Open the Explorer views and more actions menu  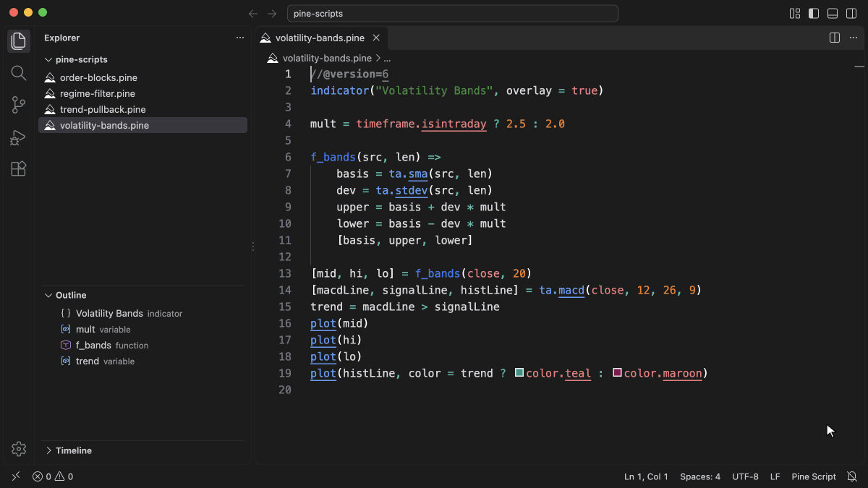(240, 38)
